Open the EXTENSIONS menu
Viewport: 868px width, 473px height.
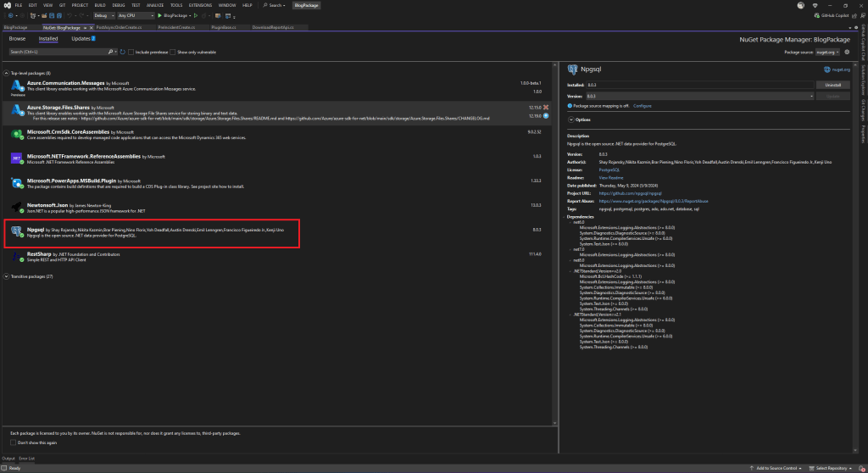coord(200,5)
